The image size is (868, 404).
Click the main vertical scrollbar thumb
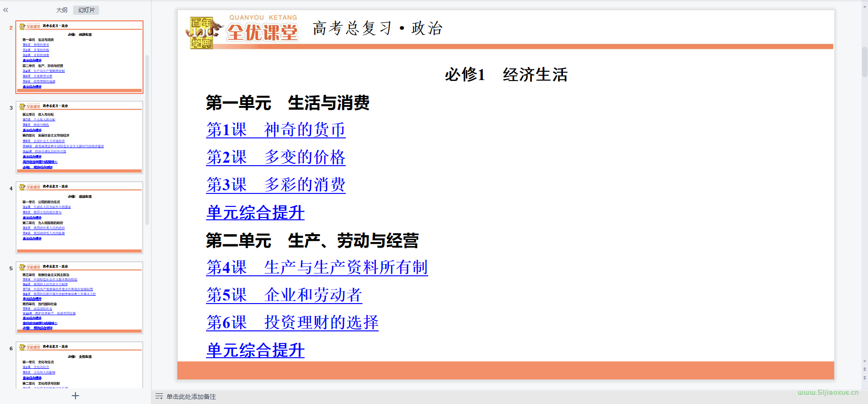click(x=864, y=62)
